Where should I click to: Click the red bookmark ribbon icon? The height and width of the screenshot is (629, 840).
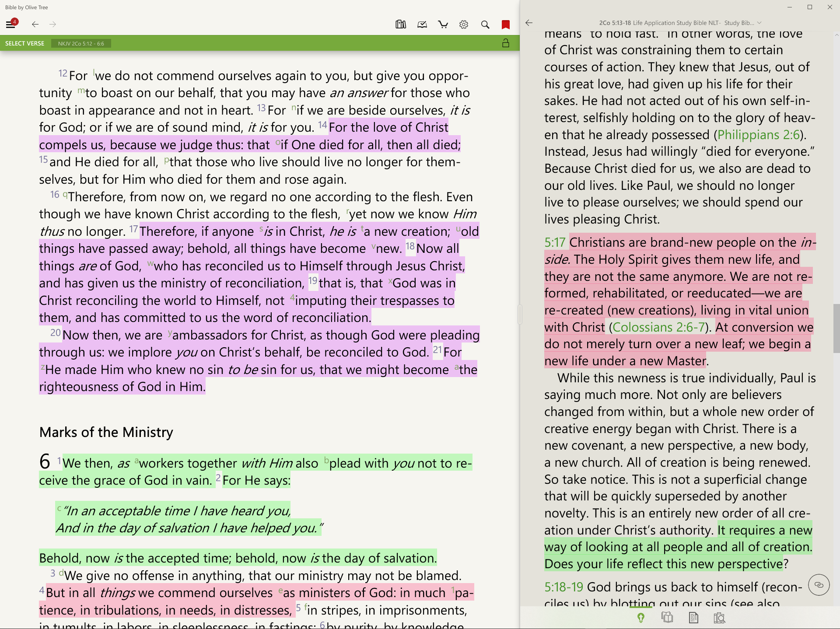click(x=506, y=24)
